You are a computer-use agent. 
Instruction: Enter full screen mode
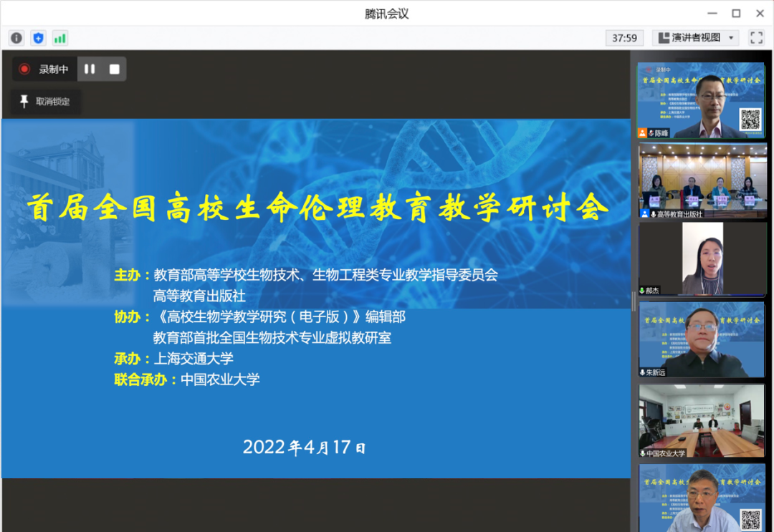(756, 38)
